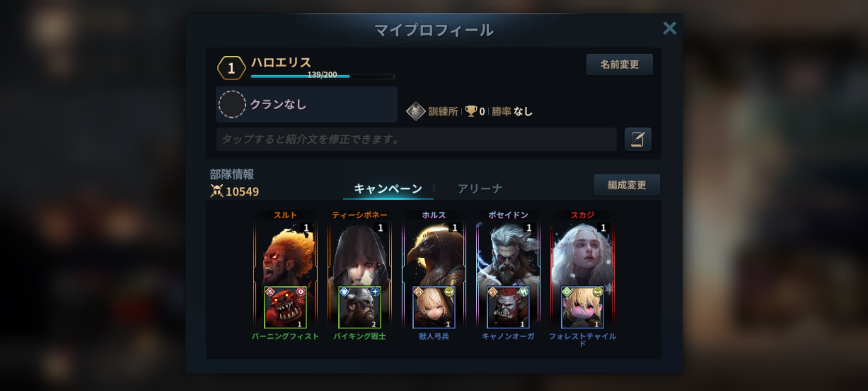Click the troop power skull icon

coord(217,191)
